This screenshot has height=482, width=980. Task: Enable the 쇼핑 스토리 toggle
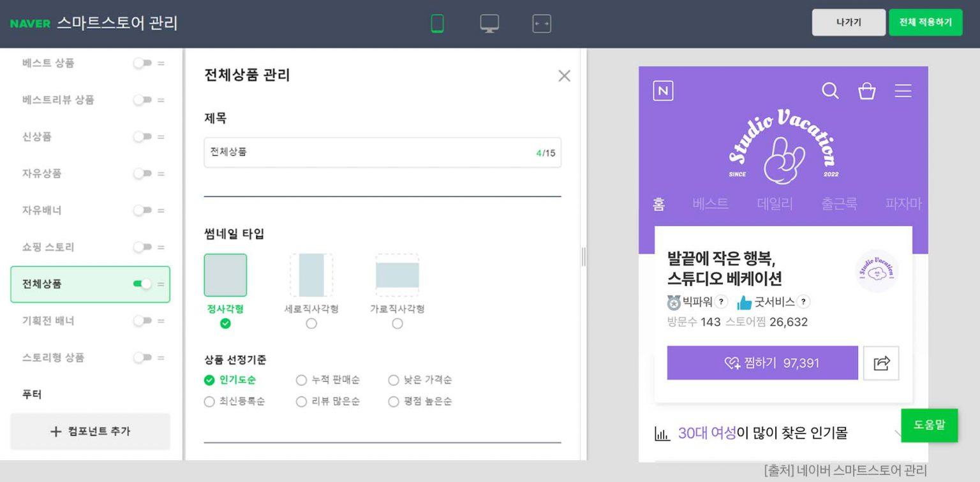click(x=142, y=247)
